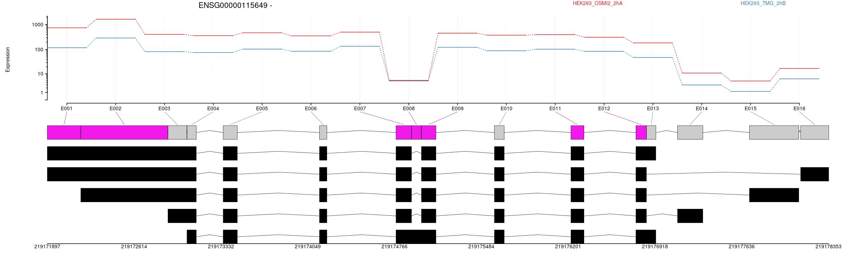868x253 pixels.
Task: Select the large magenta E002 exon block
Action: [124, 132]
